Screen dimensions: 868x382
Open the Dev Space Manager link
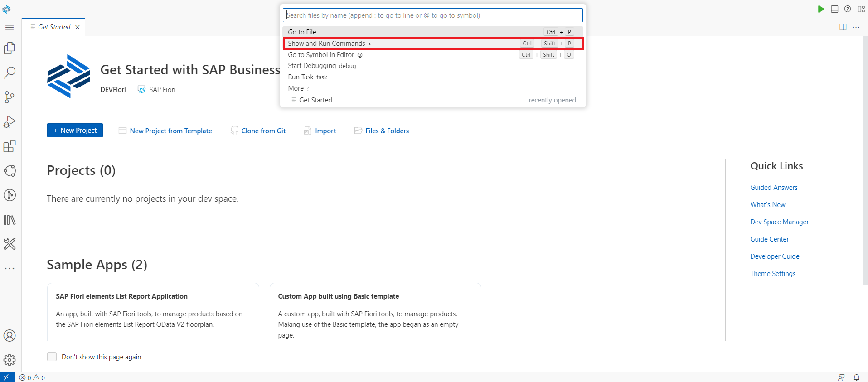click(x=779, y=222)
